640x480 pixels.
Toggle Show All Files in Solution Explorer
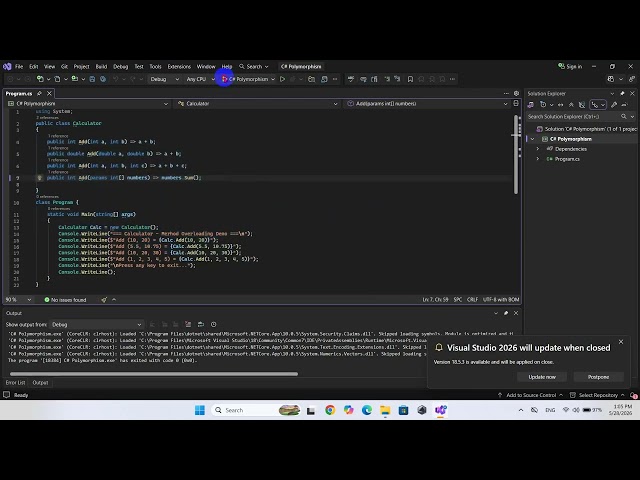pyautogui.click(x=582, y=105)
